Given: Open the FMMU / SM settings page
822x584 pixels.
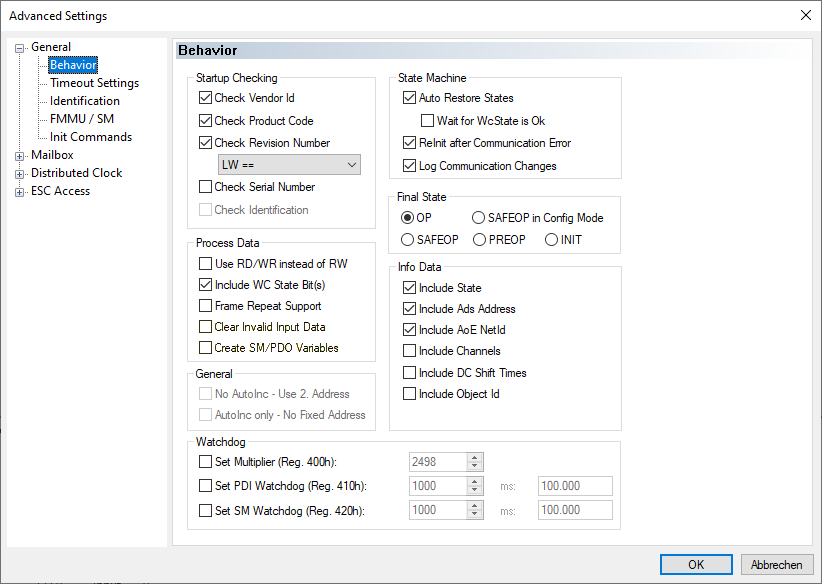Looking at the screenshot, I should point(82,118).
